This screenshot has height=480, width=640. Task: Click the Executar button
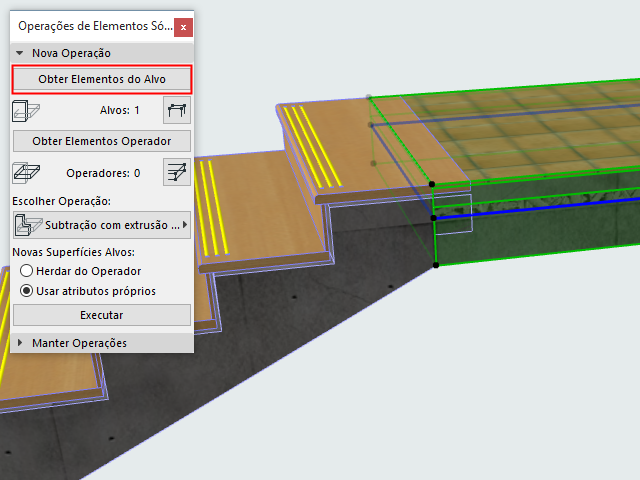102,315
